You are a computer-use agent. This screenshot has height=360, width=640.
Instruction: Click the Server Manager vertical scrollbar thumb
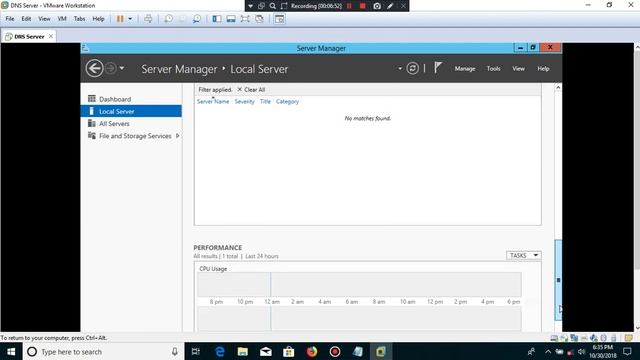tap(558, 280)
